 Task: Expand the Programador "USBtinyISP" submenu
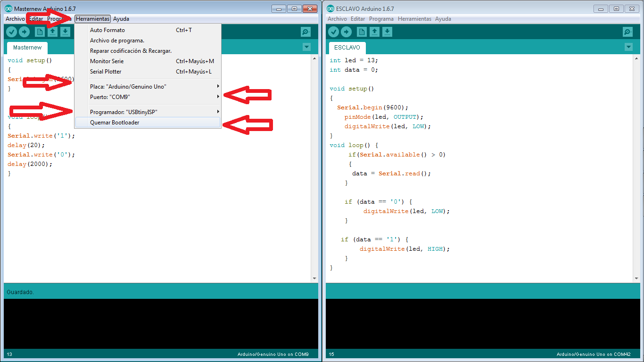click(148, 112)
